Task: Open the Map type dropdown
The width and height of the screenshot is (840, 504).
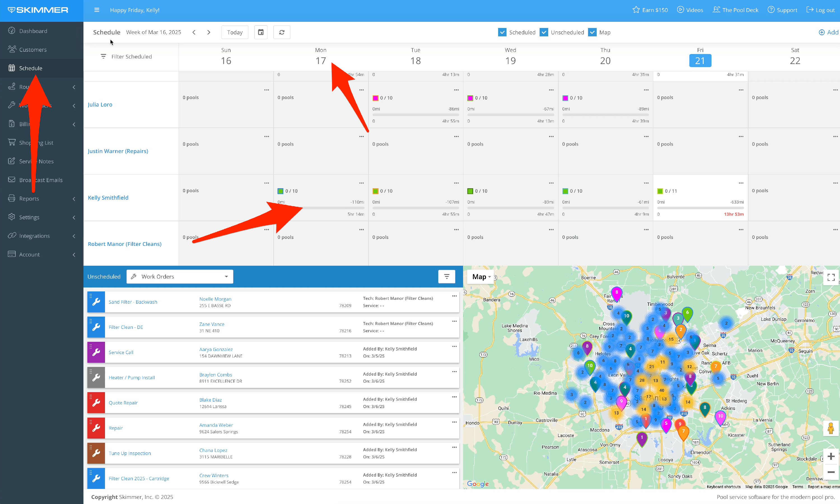Action: [x=481, y=277]
